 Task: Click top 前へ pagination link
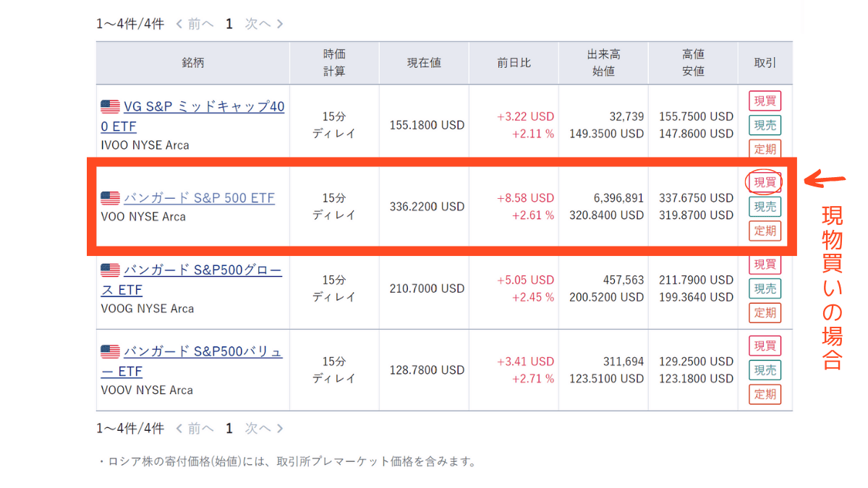[x=195, y=24]
